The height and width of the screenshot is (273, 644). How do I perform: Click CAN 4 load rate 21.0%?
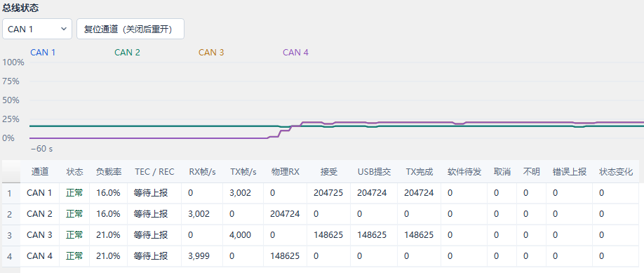coord(108,256)
